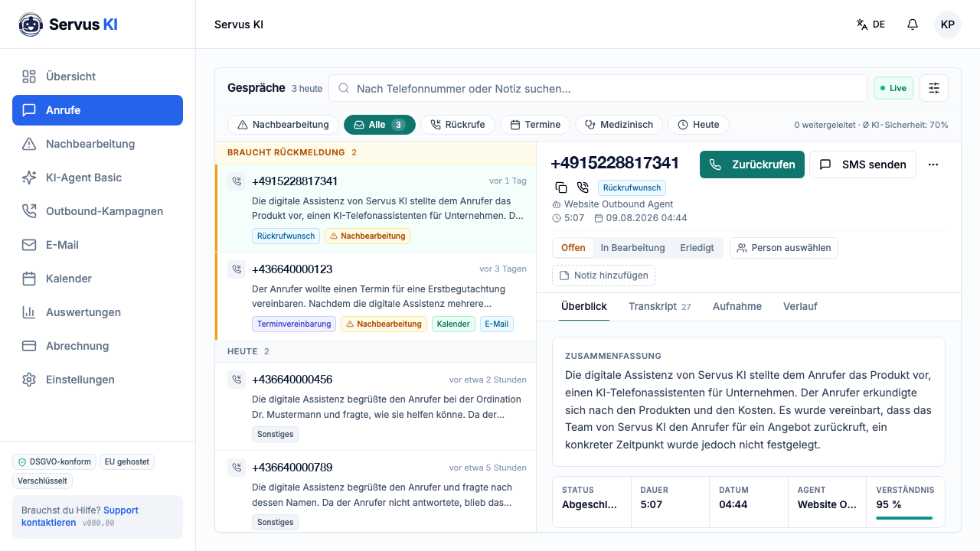This screenshot has width=980, height=551.
Task: Open the three-dot more options menu
Action: (933, 165)
